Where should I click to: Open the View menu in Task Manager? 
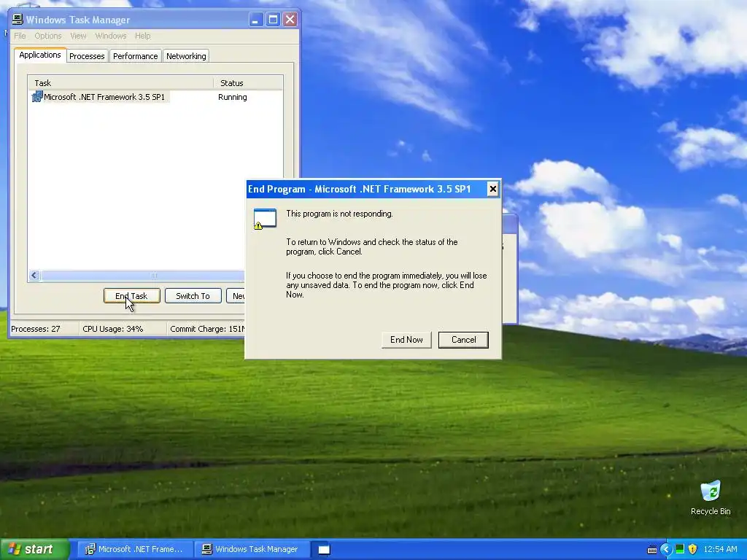[x=78, y=36]
